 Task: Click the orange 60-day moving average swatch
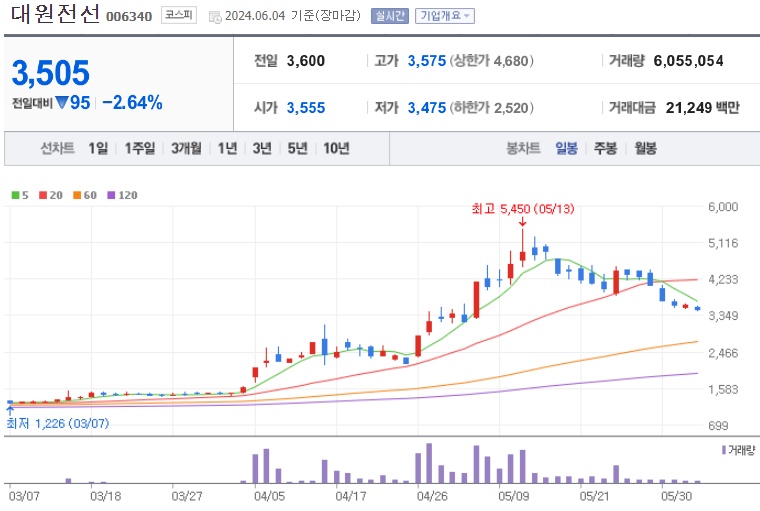[x=77, y=195]
